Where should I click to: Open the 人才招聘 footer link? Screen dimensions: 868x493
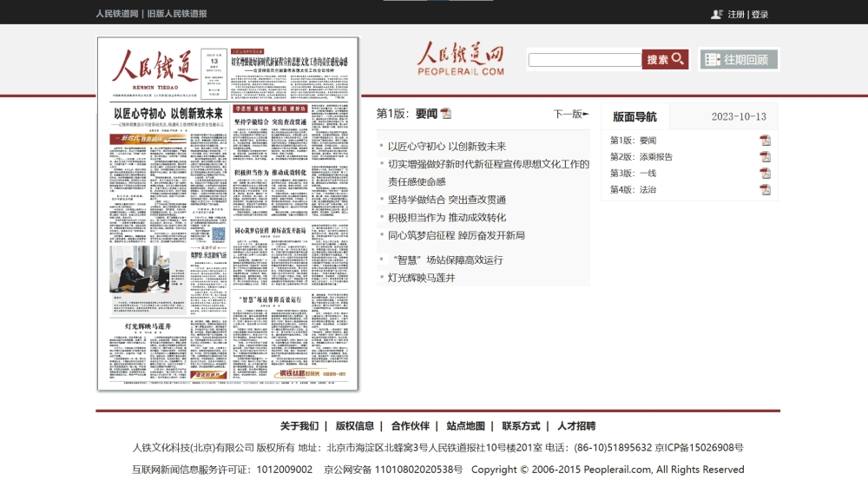point(576,426)
